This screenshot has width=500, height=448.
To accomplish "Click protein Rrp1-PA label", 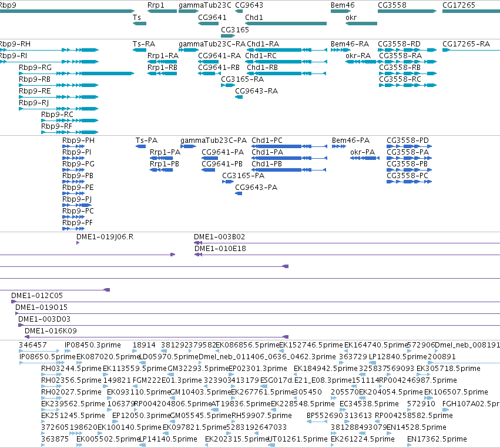I will tap(165, 152).
